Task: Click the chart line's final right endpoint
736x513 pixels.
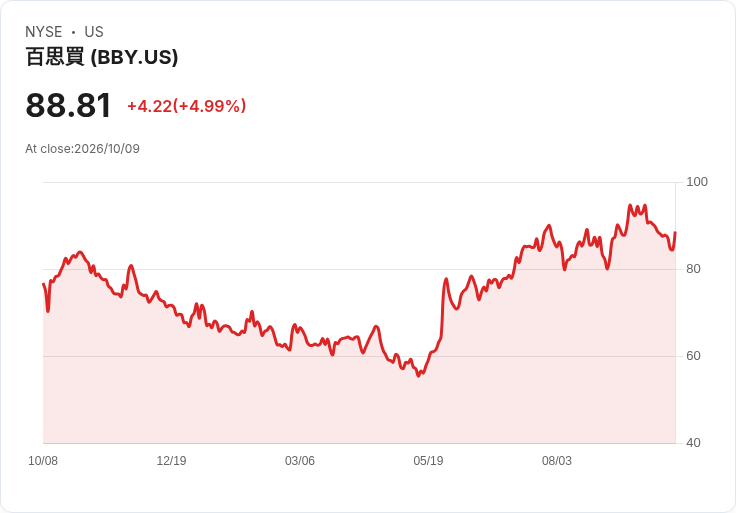Action: 675,232
